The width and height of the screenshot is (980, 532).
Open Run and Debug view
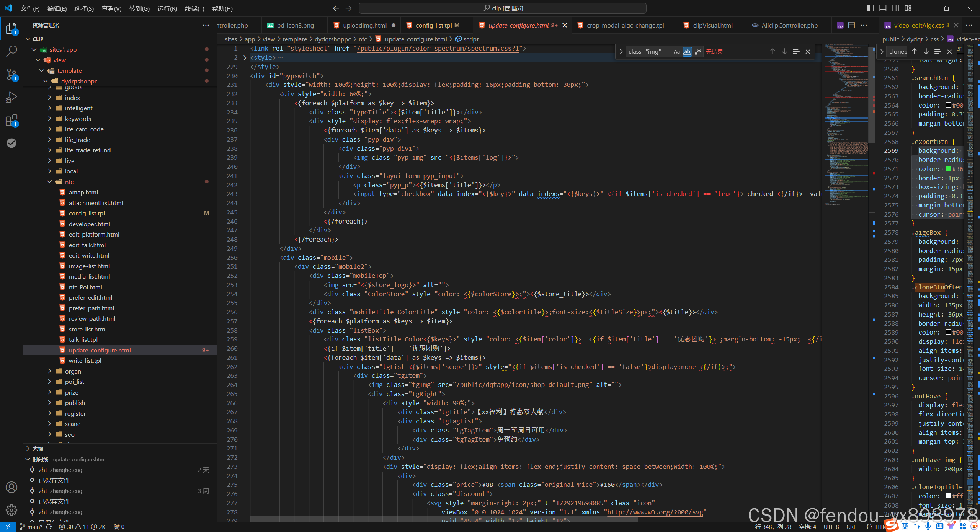point(11,97)
